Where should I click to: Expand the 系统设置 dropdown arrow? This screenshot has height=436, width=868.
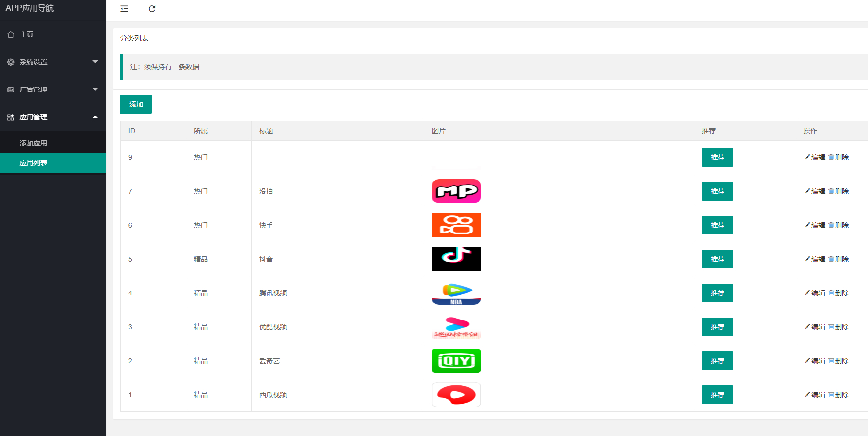pyautogui.click(x=95, y=62)
